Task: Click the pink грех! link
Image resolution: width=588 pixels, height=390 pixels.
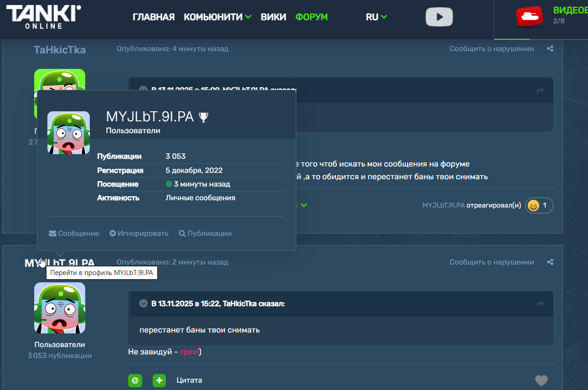Action: pos(190,352)
